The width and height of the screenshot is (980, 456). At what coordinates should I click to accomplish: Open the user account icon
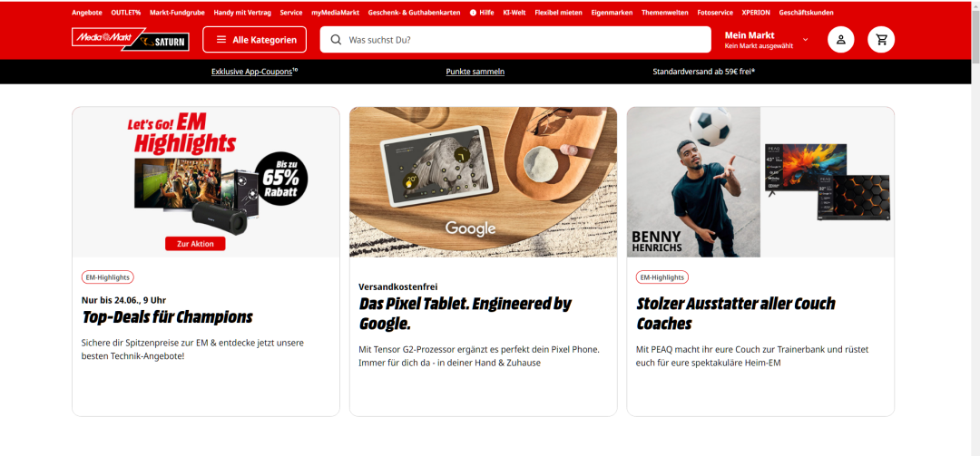(840, 39)
